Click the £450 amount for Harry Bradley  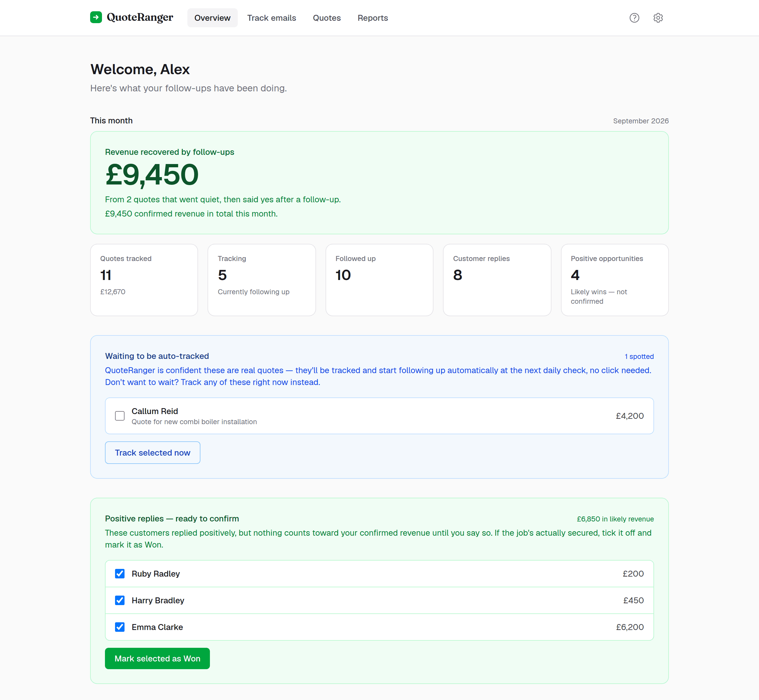coord(634,600)
